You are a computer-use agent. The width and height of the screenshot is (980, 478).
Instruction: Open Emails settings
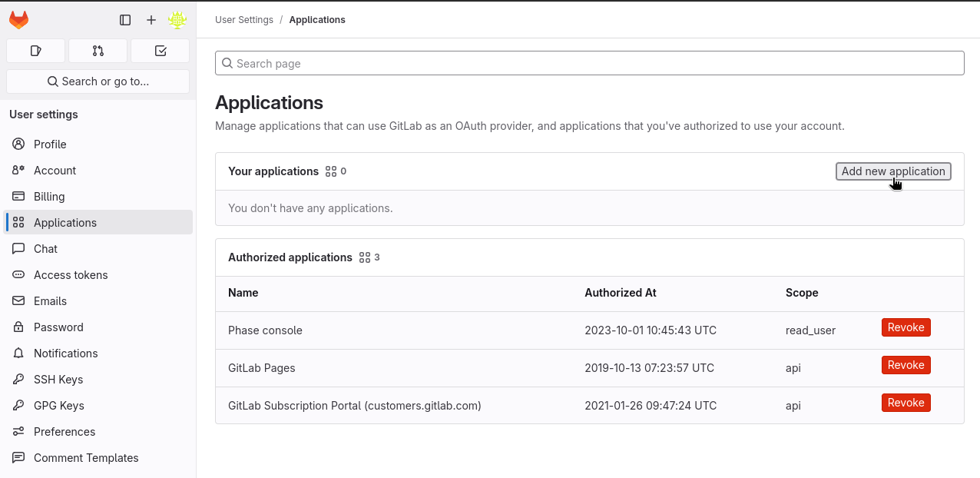[98, 301]
